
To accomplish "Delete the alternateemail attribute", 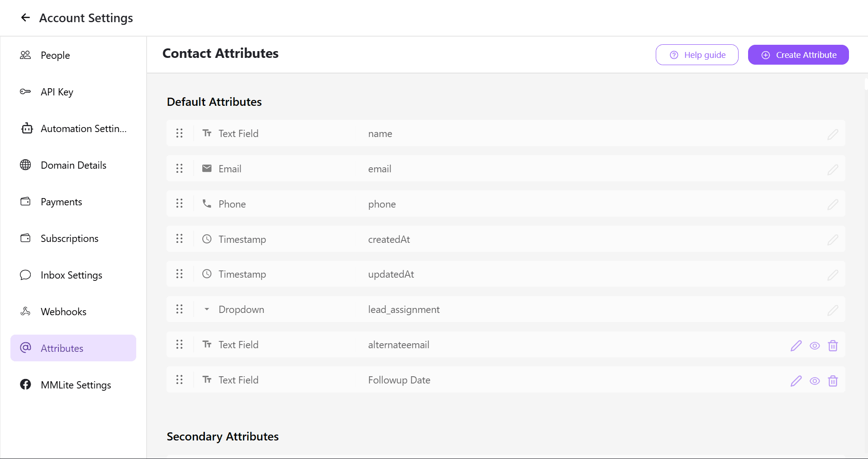I will coord(833,346).
